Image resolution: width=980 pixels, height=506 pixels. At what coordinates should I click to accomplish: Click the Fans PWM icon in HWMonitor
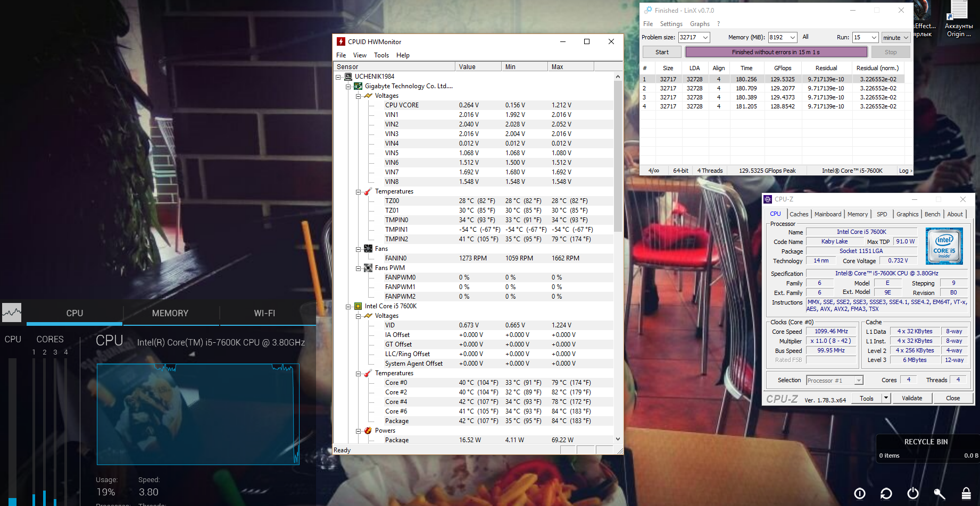[368, 268]
